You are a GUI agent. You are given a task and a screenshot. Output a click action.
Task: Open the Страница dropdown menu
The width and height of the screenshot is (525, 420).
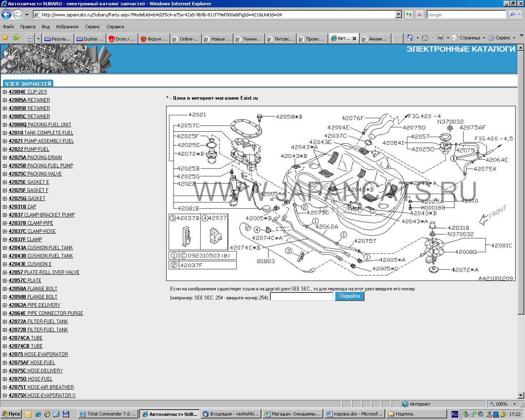click(x=472, y=38)
